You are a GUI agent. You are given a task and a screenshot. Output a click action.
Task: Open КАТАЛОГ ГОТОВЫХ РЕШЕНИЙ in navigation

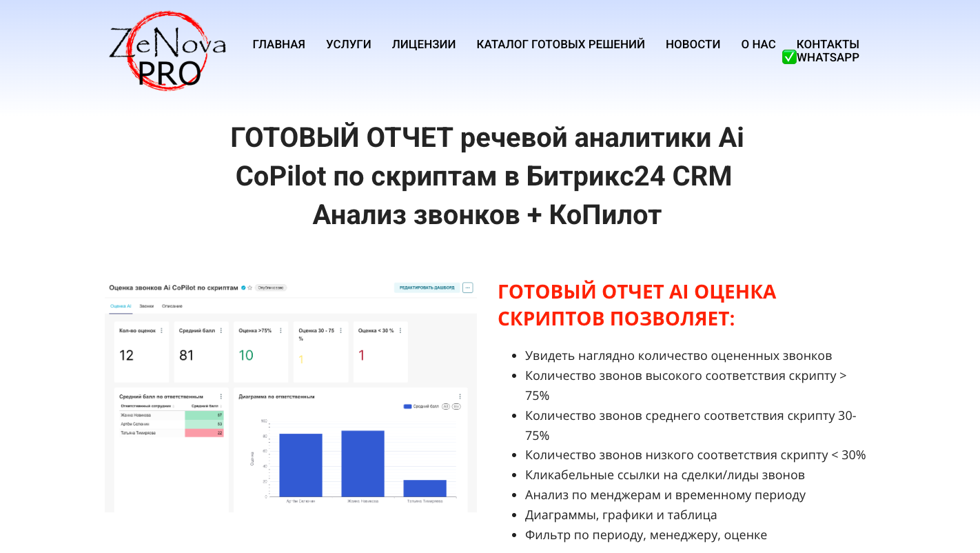pos(561,44)
